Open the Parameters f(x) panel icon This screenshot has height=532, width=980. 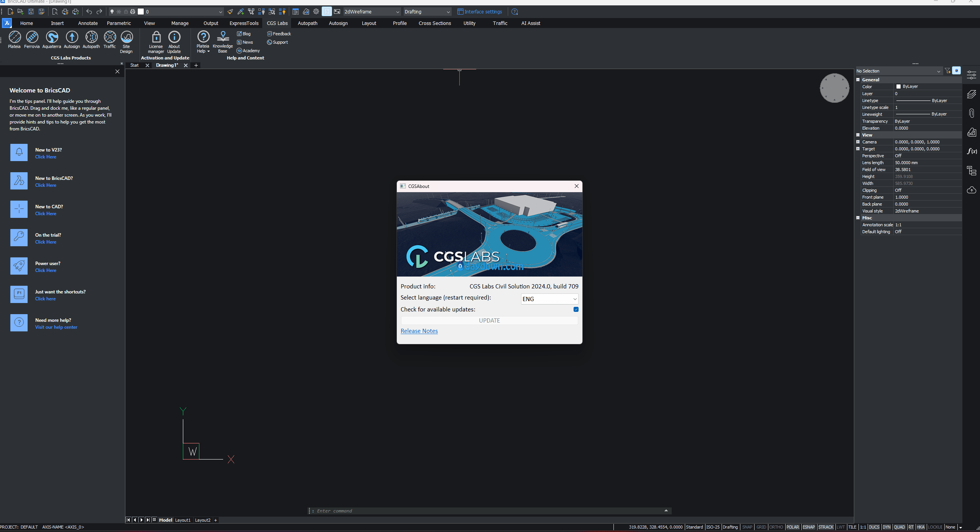pos(972,151)
